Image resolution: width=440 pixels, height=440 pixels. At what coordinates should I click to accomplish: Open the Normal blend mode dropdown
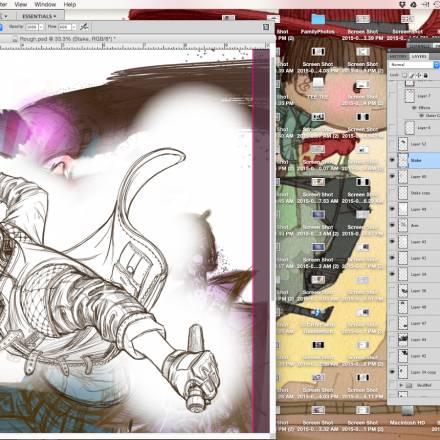[414, 65]
